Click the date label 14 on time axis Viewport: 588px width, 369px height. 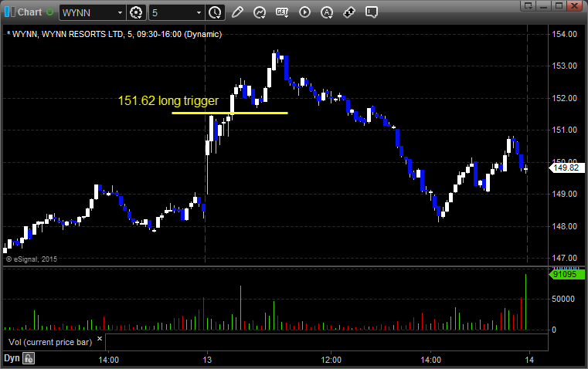(x=529, y=360)
